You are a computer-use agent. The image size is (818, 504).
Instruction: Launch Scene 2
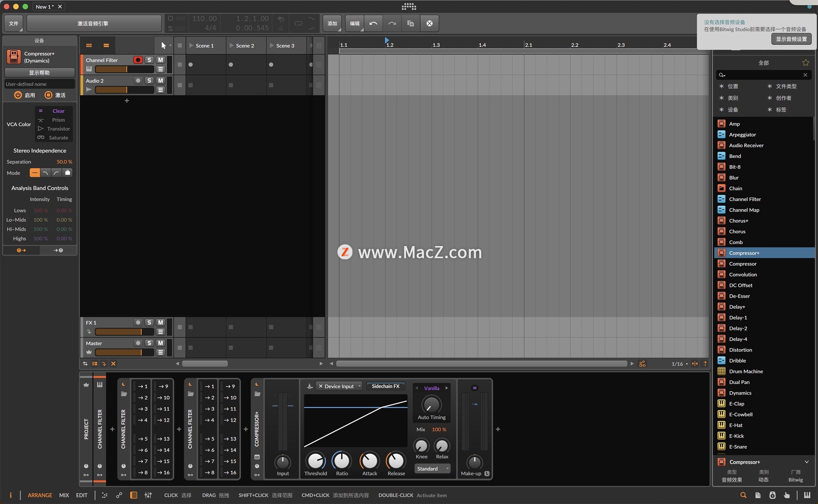tap(231, 46)
